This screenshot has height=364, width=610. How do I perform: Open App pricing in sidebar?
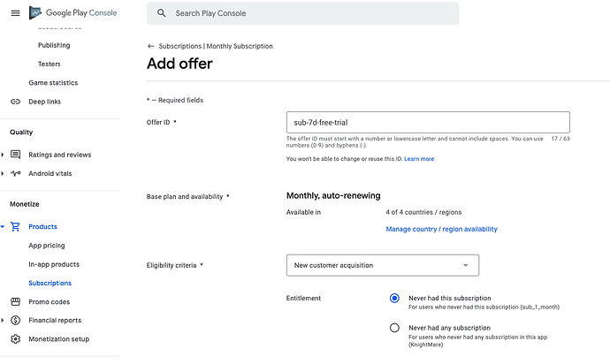[47, 246]
